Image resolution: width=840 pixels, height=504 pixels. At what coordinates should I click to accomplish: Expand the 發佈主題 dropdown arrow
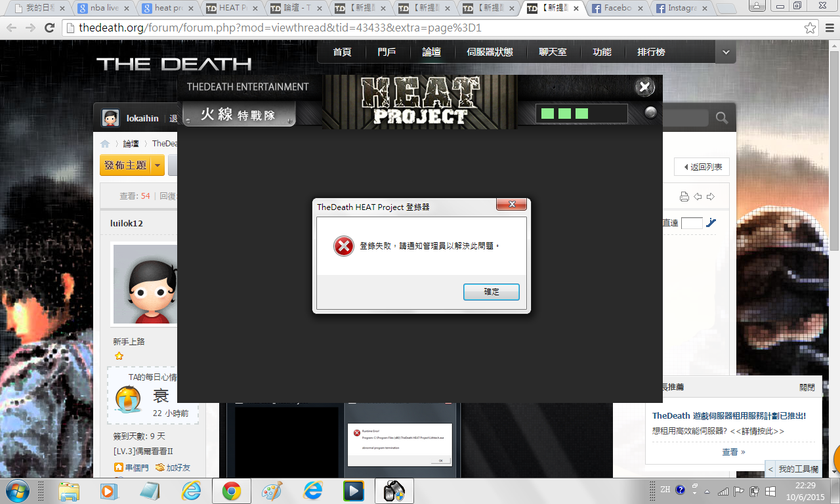click(157, 165)
